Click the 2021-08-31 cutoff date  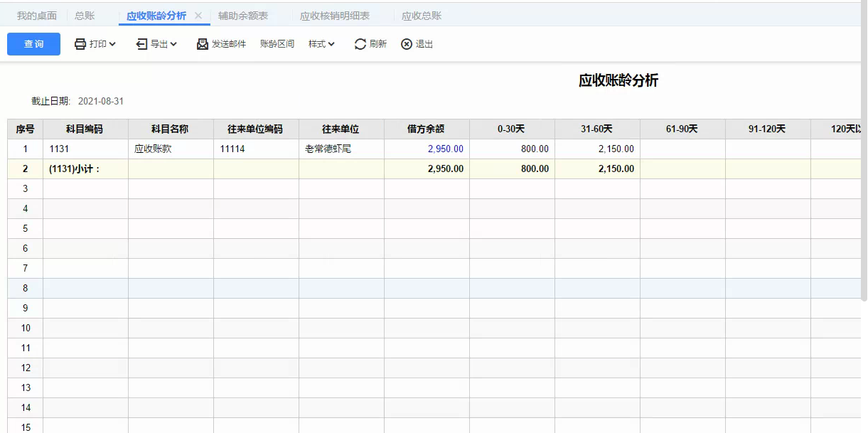[101, 101]
